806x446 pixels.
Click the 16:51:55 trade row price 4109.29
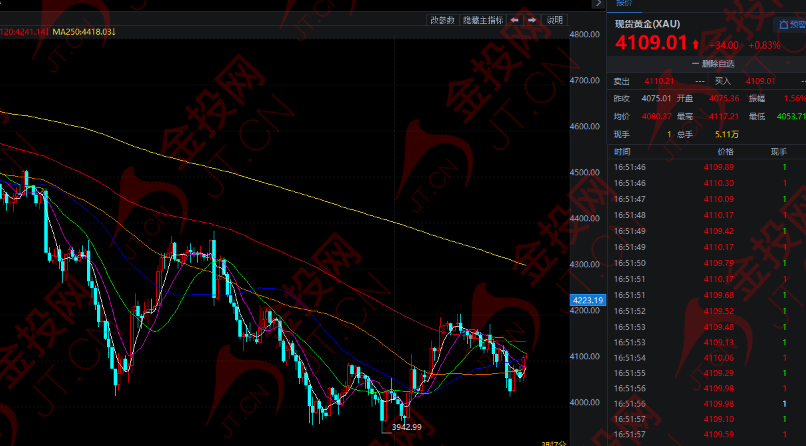coord(719,373)
